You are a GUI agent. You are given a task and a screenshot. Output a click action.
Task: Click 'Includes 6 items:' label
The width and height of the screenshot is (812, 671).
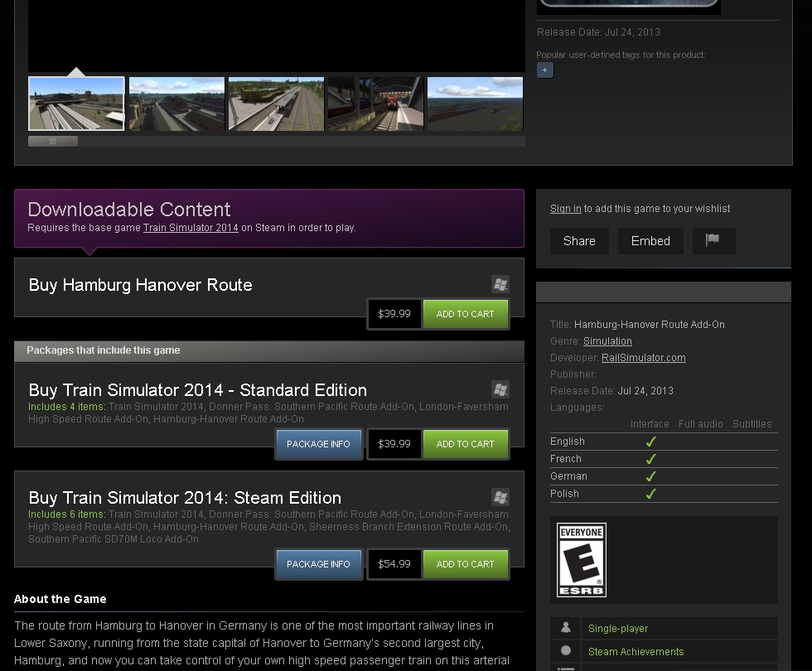(x=67, y=514)
